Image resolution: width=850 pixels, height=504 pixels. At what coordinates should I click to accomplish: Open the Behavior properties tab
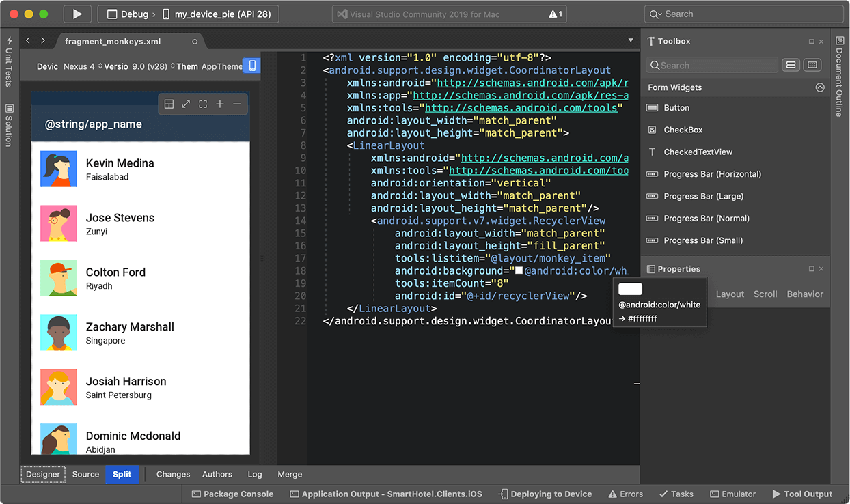(x=804, y=294)
